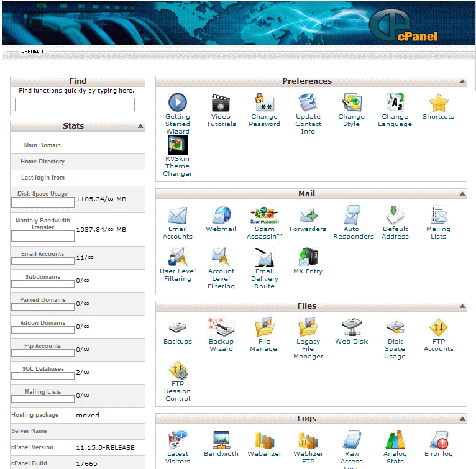Open Auto Responders
Image resolution: width=476 pixels, height=469 pixels.
pos(354,222)
